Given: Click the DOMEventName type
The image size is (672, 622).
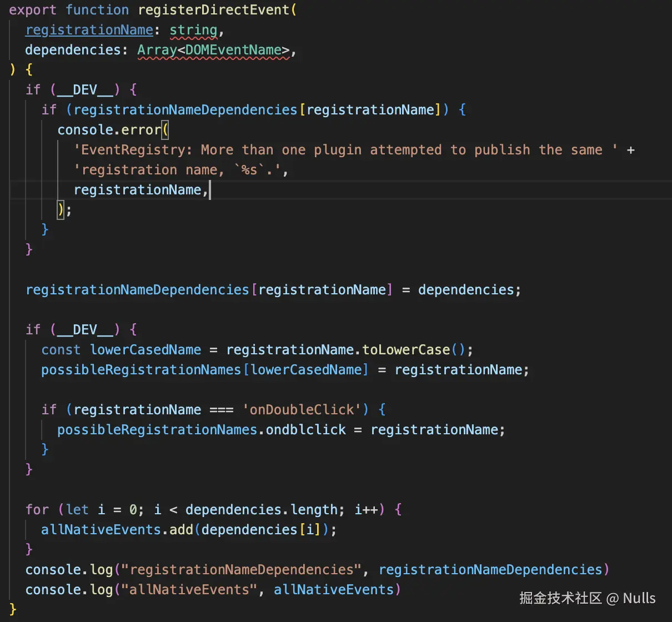Looking at the screenshot, I should coord(233,50).
